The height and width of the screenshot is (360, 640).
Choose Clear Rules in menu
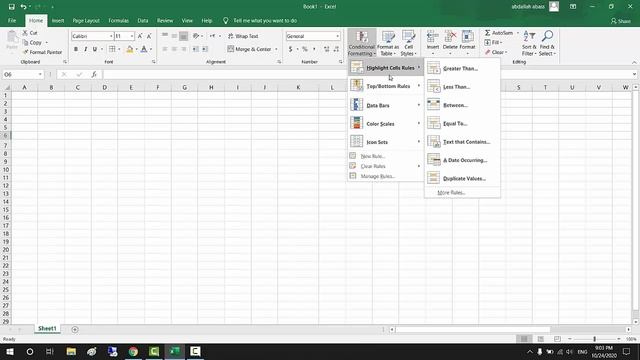(385, 166)
